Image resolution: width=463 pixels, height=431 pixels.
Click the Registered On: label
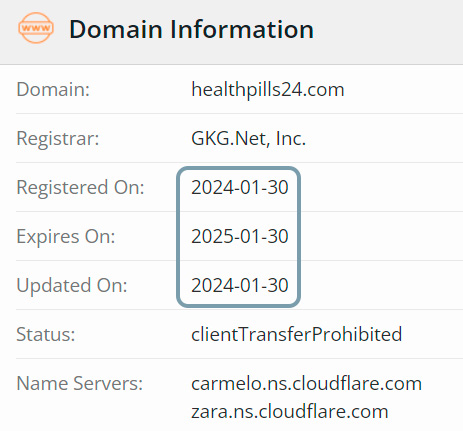coord(80,187)
